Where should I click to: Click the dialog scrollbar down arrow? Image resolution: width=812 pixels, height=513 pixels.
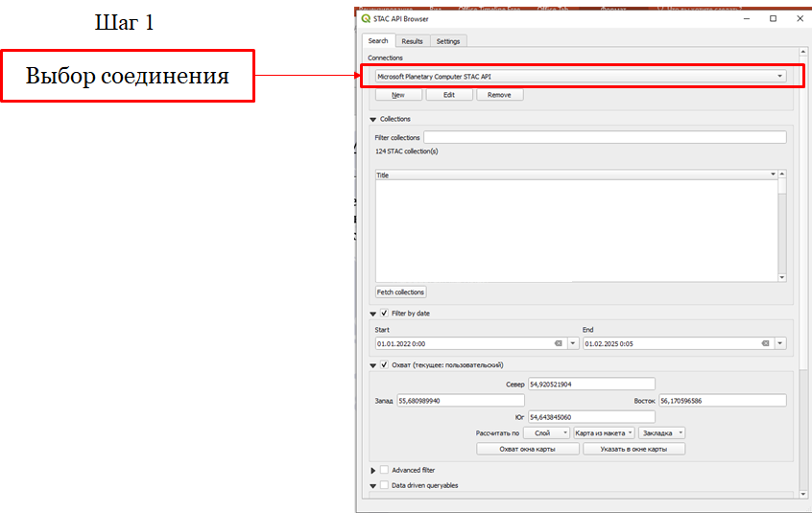coord(803,495)
